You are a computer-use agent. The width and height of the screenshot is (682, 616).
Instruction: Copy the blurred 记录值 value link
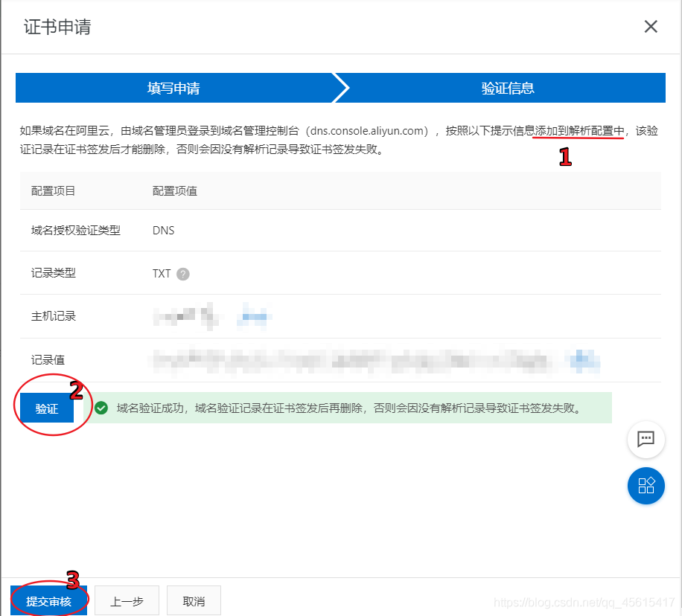tap(584, 360)
